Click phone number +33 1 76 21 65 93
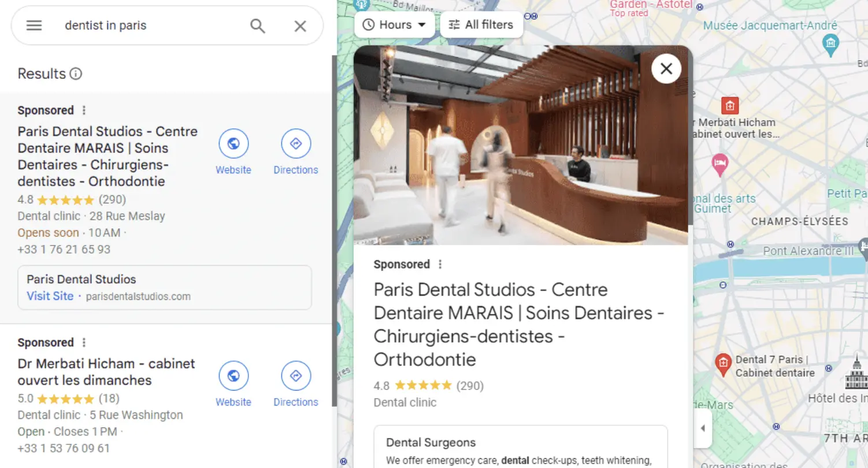This screenshot has width=868, height=468. tap(64, 250)
